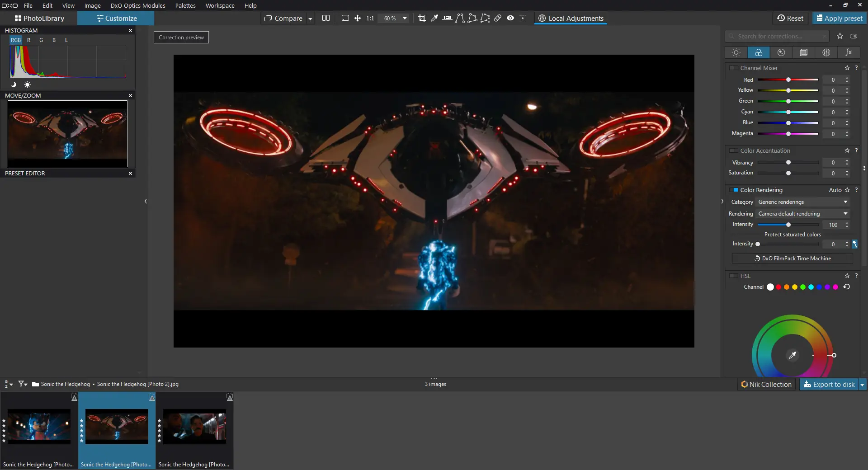Click the Export to disk button
The width and height of the screenshot is (868, 470).
pos(829,384)
